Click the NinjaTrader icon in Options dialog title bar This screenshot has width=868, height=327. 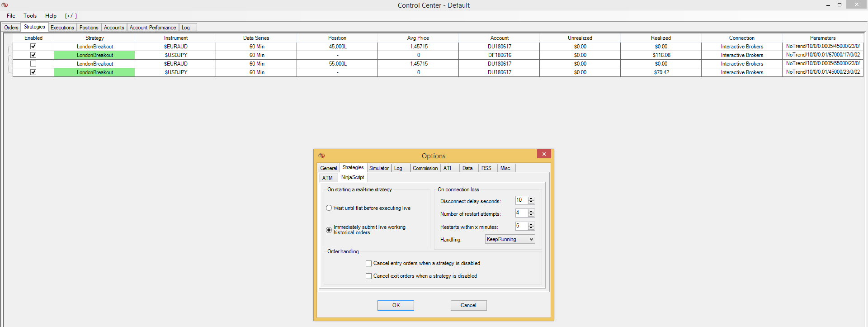click(321, 156)
